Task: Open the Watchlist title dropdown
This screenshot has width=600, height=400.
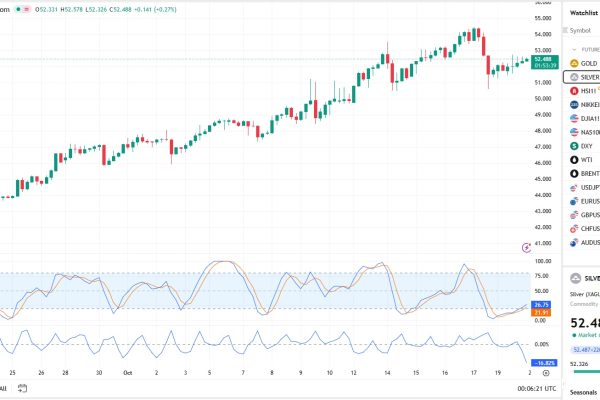Action: click(x=582, y=13)
